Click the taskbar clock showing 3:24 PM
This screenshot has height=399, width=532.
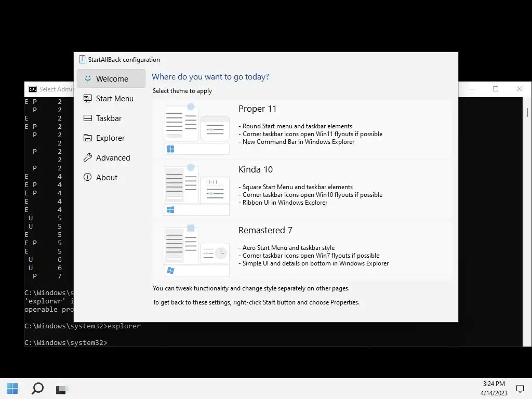tap(494, 384)
